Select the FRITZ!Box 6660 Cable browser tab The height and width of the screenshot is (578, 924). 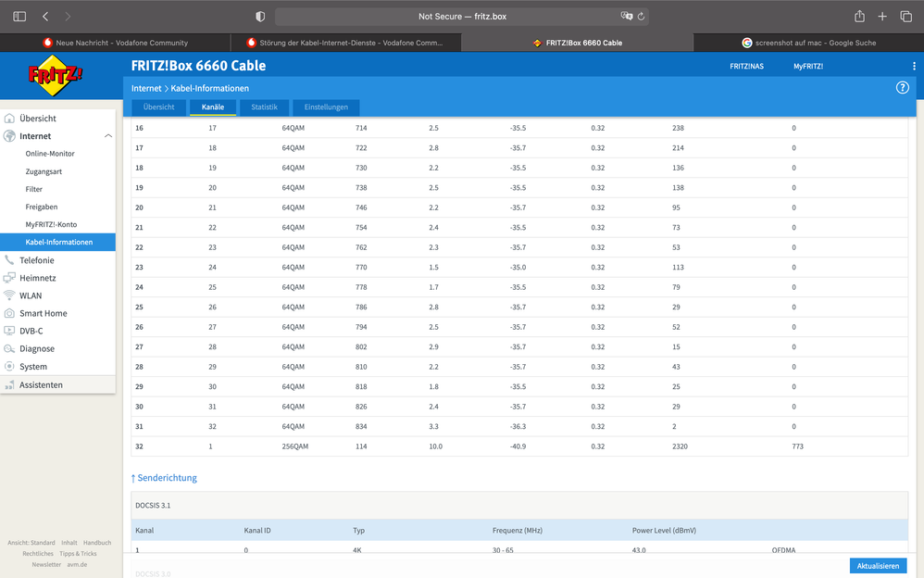(x=578, y=43)
